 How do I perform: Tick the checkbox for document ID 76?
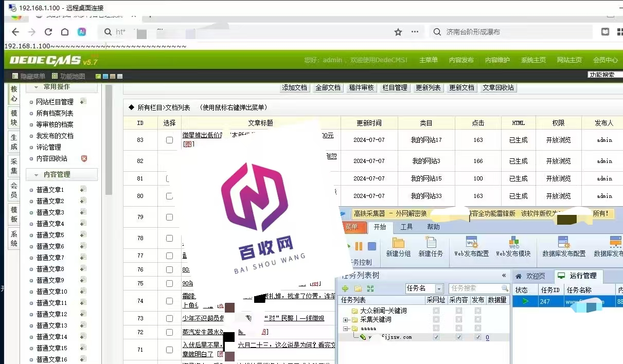[x=169, y=269]
